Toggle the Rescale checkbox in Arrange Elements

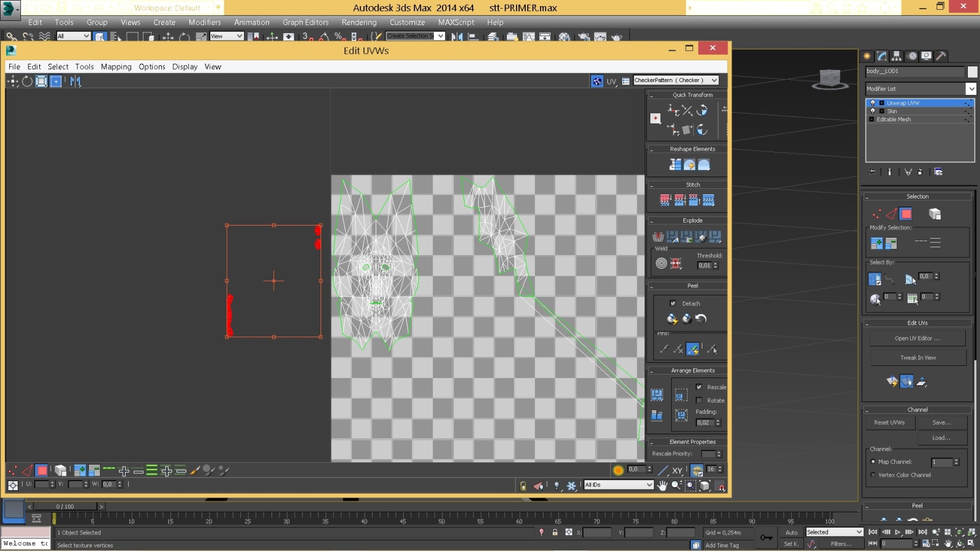(699, 387)
